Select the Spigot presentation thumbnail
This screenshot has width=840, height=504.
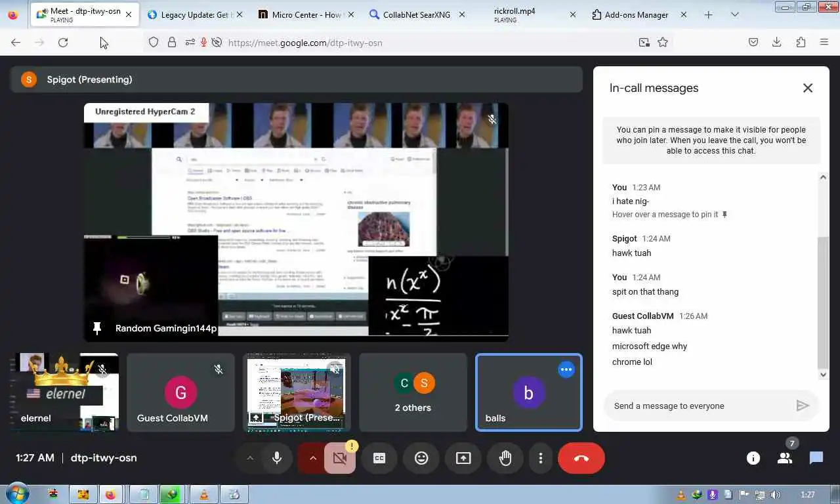coord(297,392)
